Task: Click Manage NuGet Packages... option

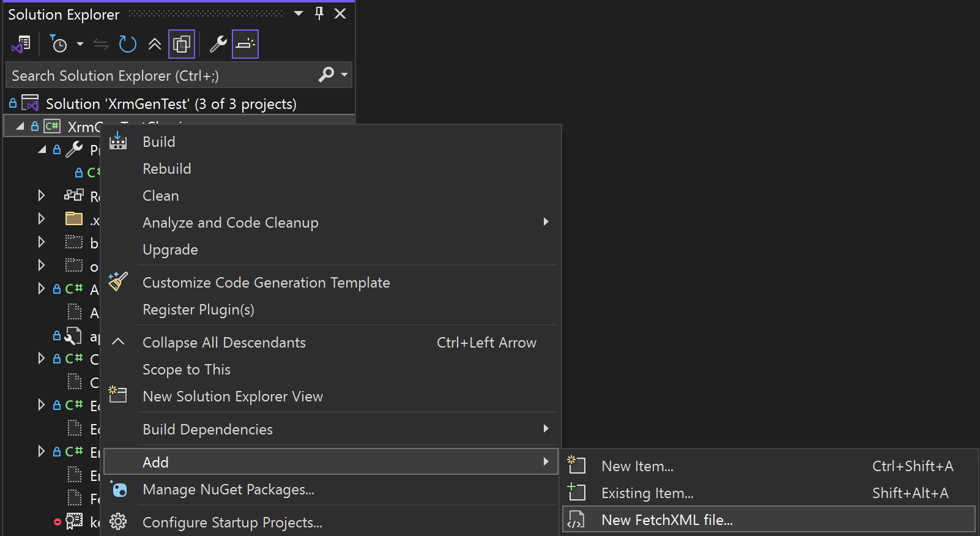Action: click(x=228, y=489)
